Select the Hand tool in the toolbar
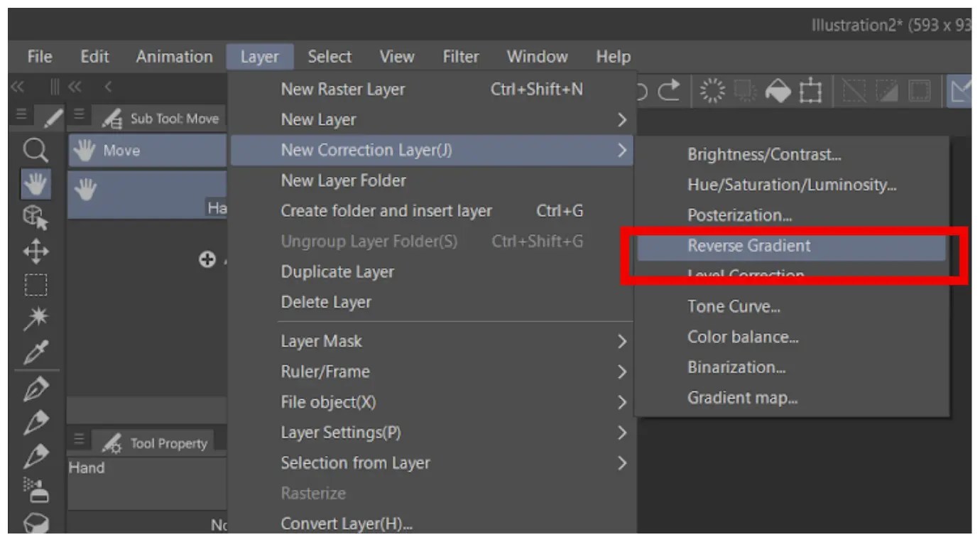The height and width of the screenshot is (542, 980). (35, 183)
